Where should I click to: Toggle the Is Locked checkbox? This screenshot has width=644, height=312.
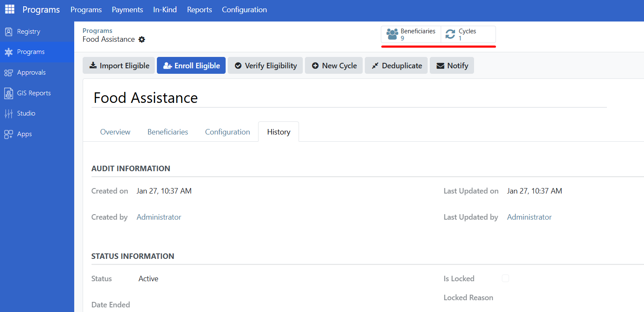click(x=505, y=278)
